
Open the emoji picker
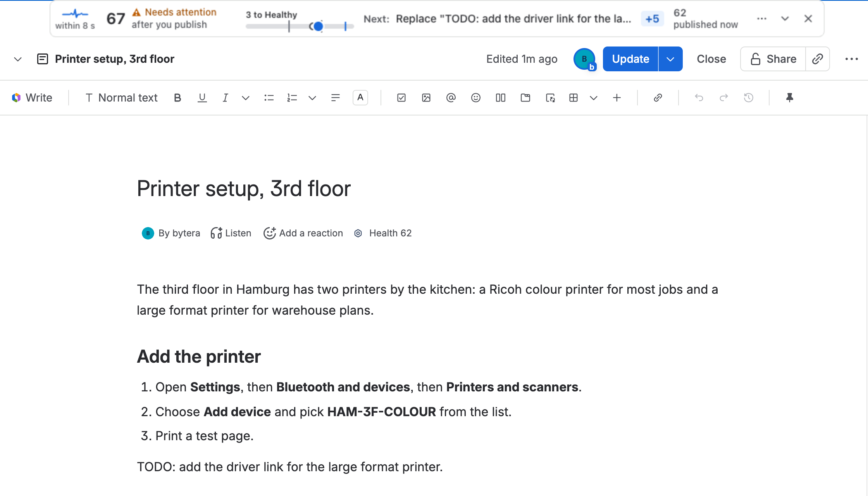476,98
